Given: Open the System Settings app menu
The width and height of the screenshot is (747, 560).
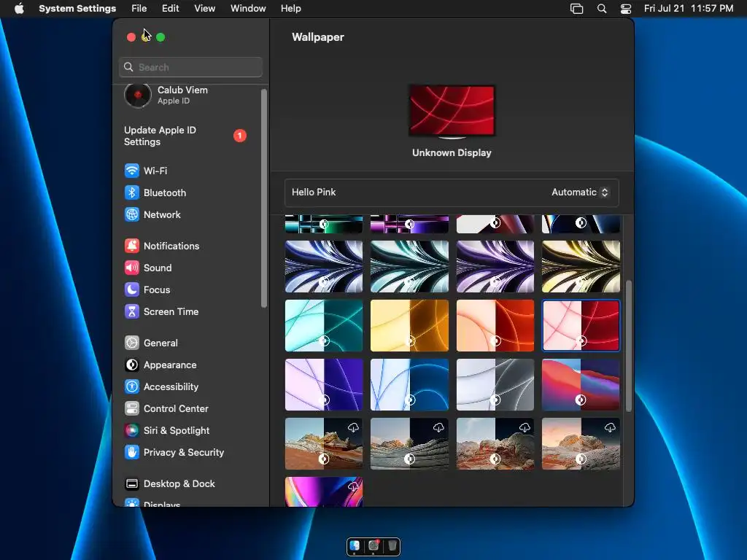Looking at the screenshot, I should tap(77, 9).
